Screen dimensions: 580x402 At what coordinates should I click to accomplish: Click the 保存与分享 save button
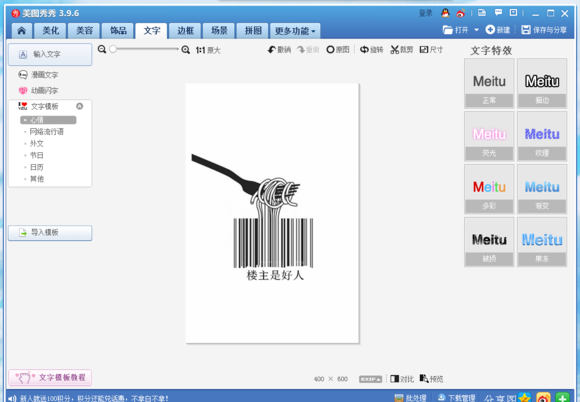tap(544, 30)
